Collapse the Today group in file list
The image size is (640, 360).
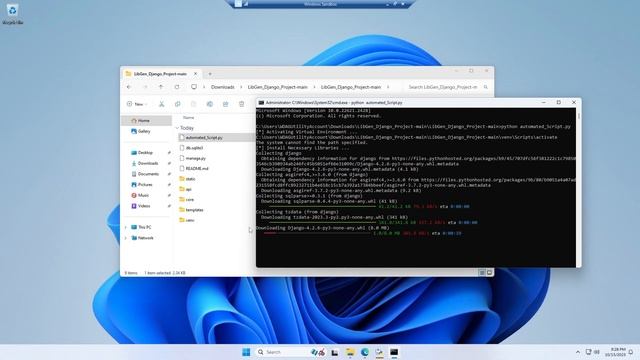click(177, 128)
